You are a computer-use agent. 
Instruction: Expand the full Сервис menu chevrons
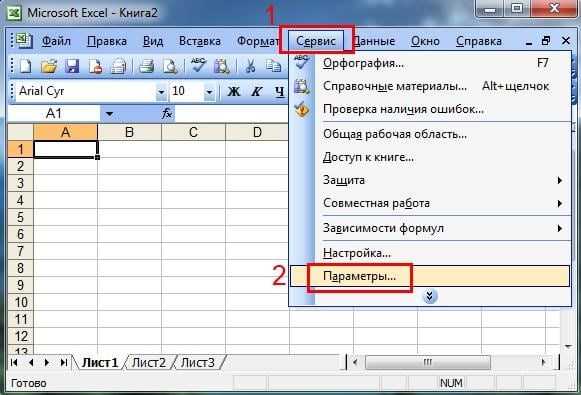click(x=430, y=296)
